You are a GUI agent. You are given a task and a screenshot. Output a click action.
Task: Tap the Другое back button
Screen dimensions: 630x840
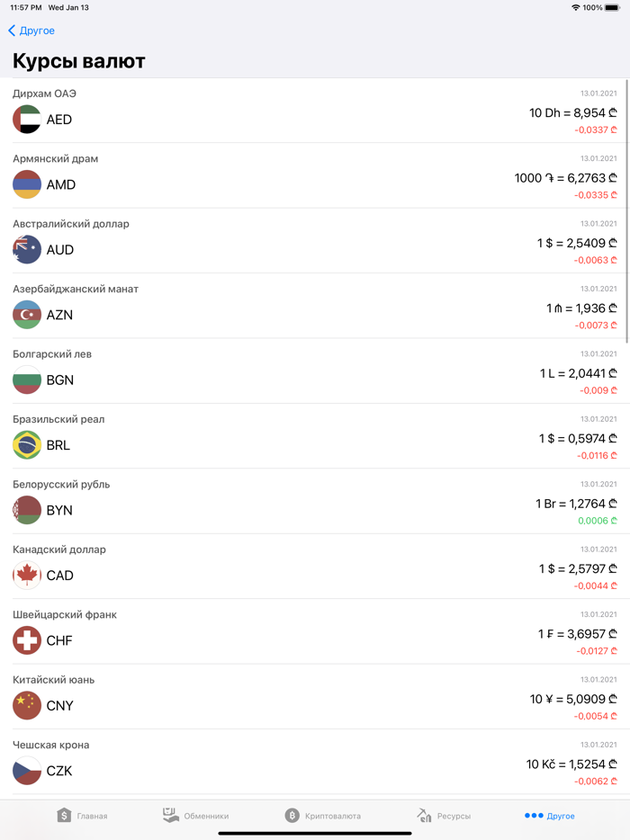pyautogui.click(x=31, y=30)
